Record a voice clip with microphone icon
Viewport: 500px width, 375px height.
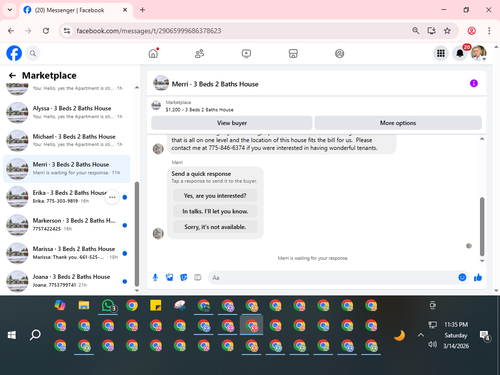tap(155, 277)
